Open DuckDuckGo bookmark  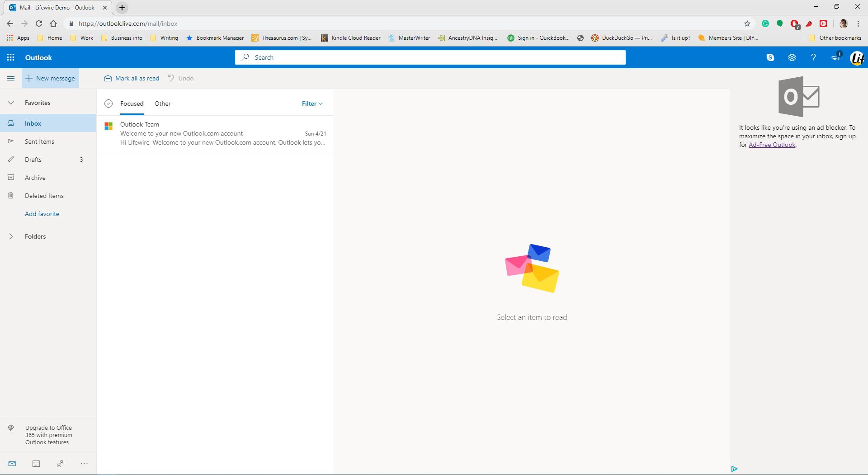tap(622, 38)
